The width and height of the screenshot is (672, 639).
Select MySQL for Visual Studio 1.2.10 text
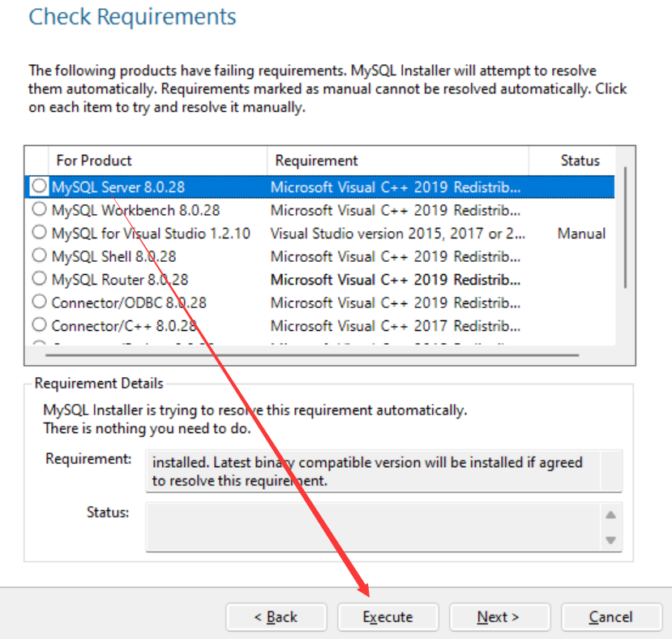point(151,234)
